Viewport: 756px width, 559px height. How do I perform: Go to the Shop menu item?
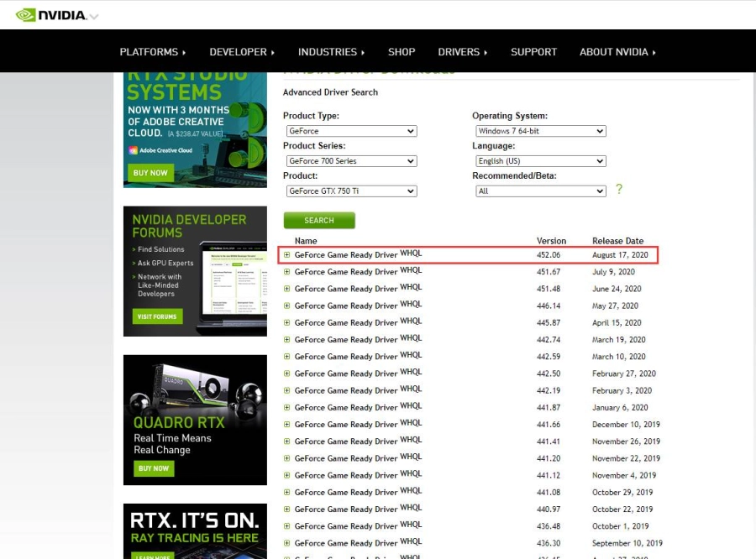pyautogui.click(x=402, y=52)
